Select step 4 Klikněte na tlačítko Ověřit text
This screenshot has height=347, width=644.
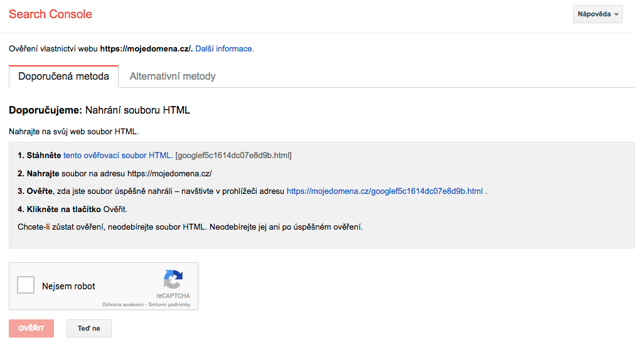[72, 209]
